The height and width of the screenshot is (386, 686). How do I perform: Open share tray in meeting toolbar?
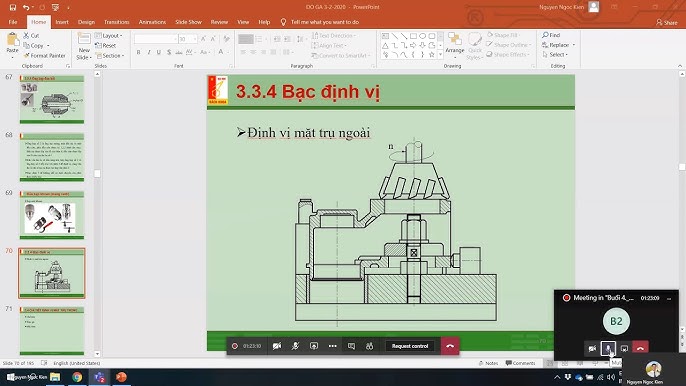coord(314,346)
